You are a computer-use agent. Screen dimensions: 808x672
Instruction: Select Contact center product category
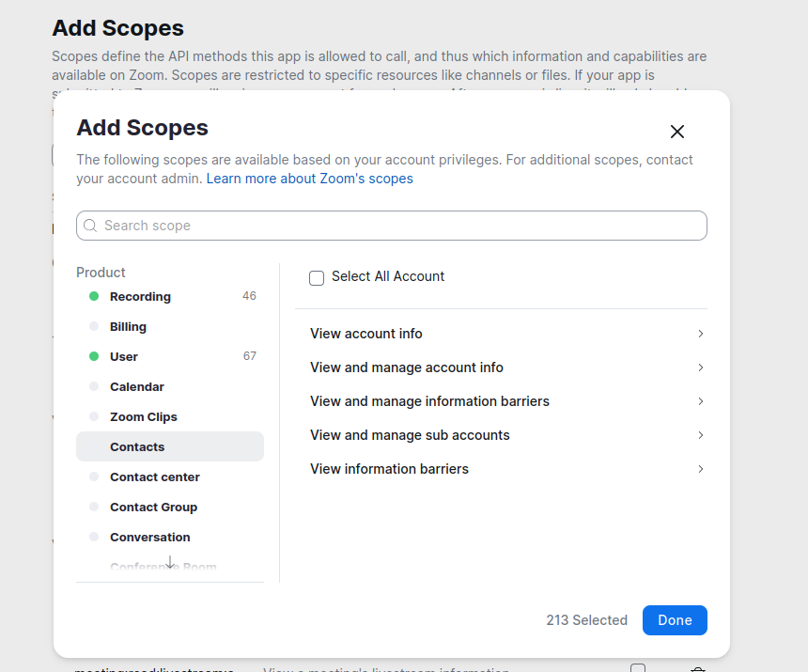tap(170, 477)
